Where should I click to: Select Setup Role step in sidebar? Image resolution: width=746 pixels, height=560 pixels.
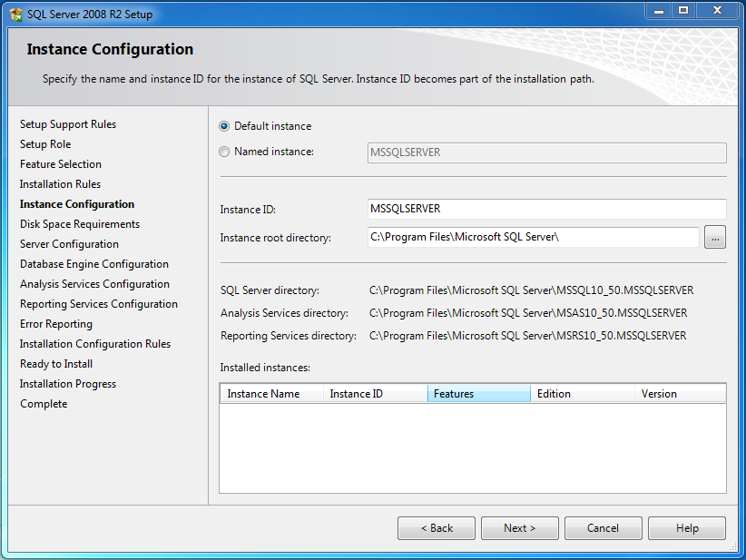45,144
